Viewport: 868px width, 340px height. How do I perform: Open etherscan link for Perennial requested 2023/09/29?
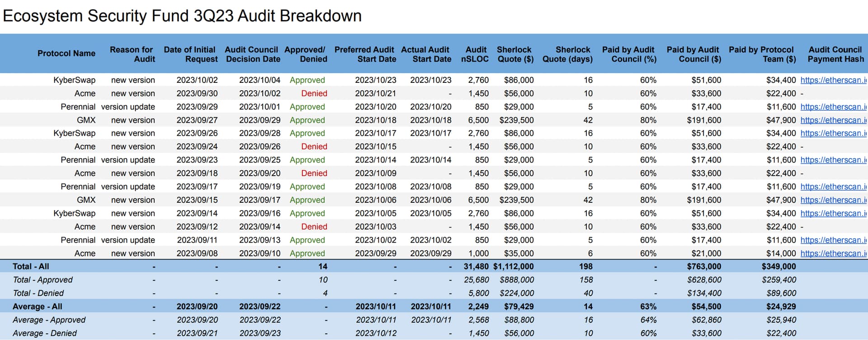pyautogui.click(x=834, y=107)
